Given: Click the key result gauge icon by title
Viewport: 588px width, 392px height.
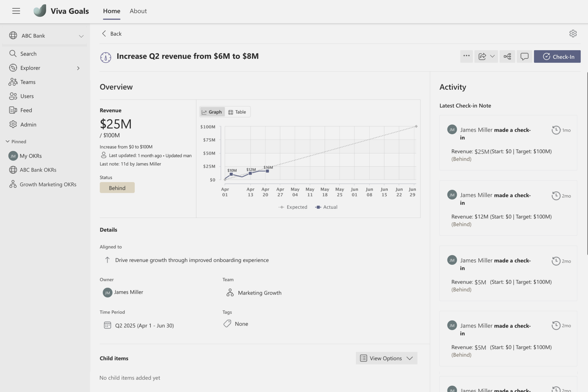Looking at the screenshot, I should [x=106, y=57].
